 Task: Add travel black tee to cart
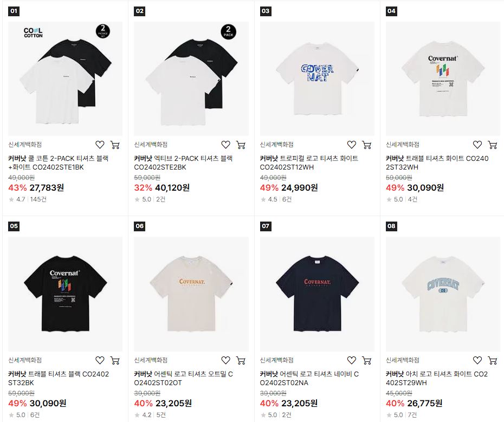click(115, 361)
